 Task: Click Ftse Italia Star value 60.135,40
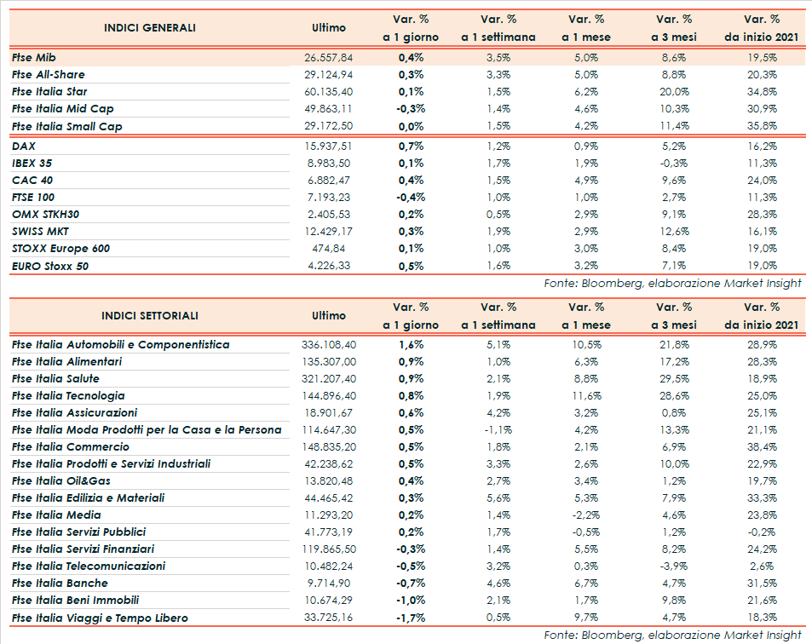(x=328, y=91)
